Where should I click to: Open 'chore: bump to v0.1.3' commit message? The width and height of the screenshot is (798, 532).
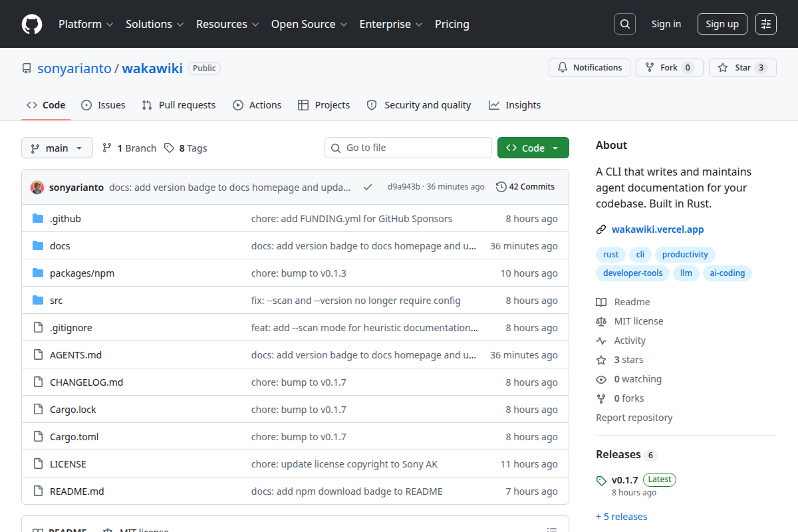tap(299, 273)
